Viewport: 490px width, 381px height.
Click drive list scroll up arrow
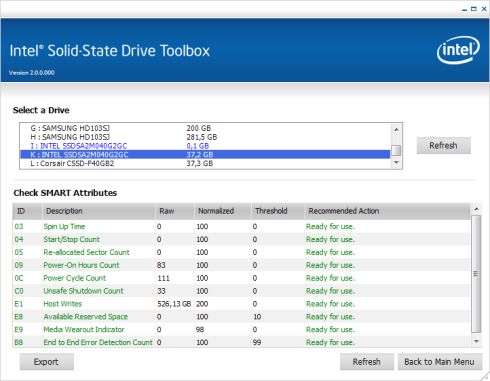[x=396, y=129]
